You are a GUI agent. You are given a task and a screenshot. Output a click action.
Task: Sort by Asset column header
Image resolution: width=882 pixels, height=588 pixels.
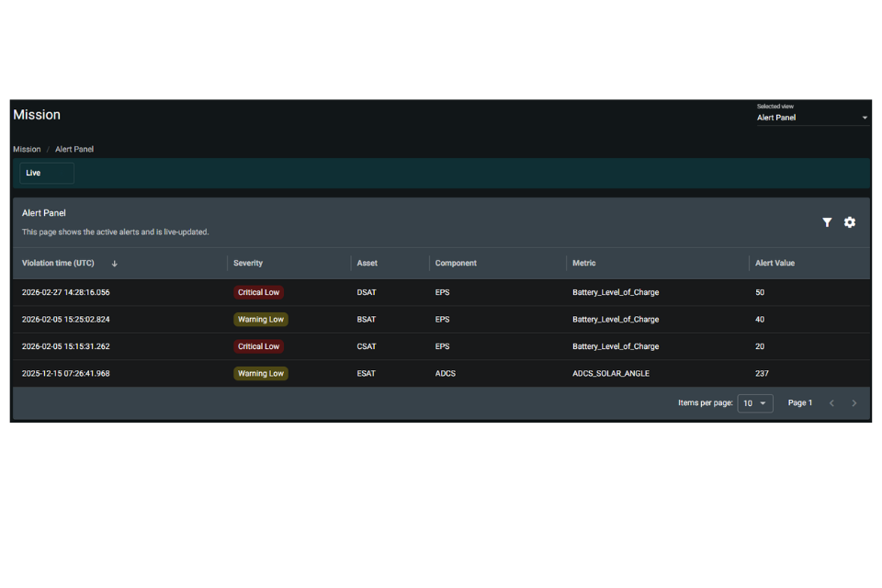point(367,263)
